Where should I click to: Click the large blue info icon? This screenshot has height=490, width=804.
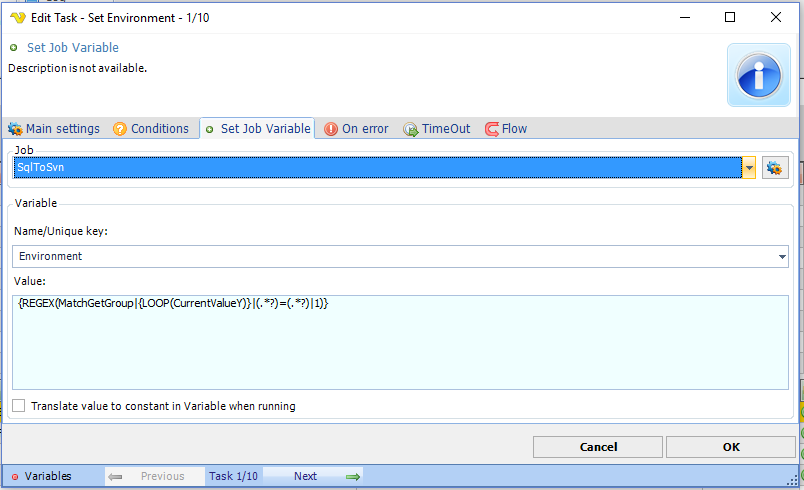click(757, 75)
